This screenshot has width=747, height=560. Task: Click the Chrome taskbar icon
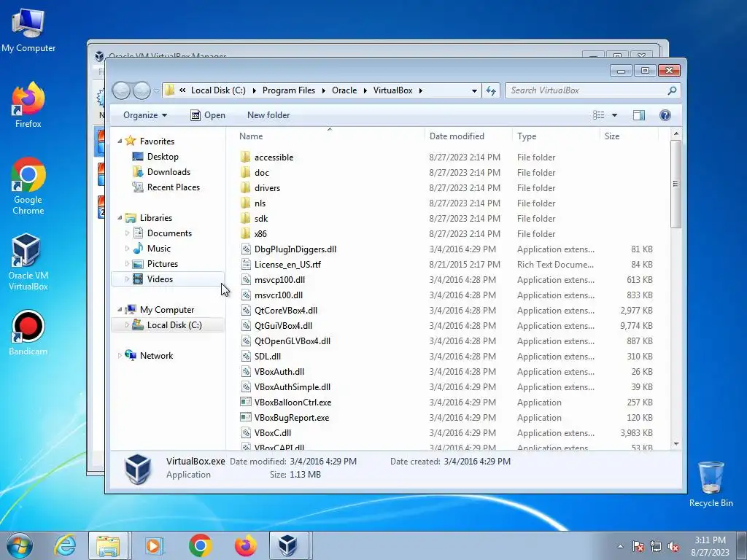[x=200, y=545]
